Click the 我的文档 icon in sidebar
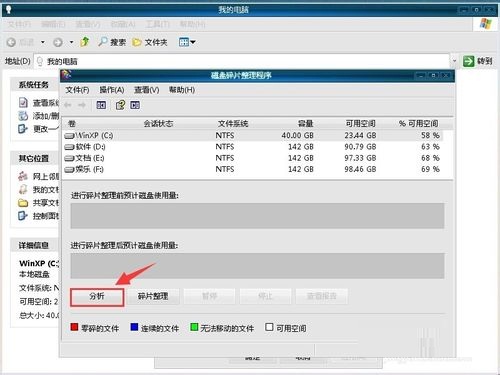The height and width of the screenshot is (375, 500). pos(23,189)
